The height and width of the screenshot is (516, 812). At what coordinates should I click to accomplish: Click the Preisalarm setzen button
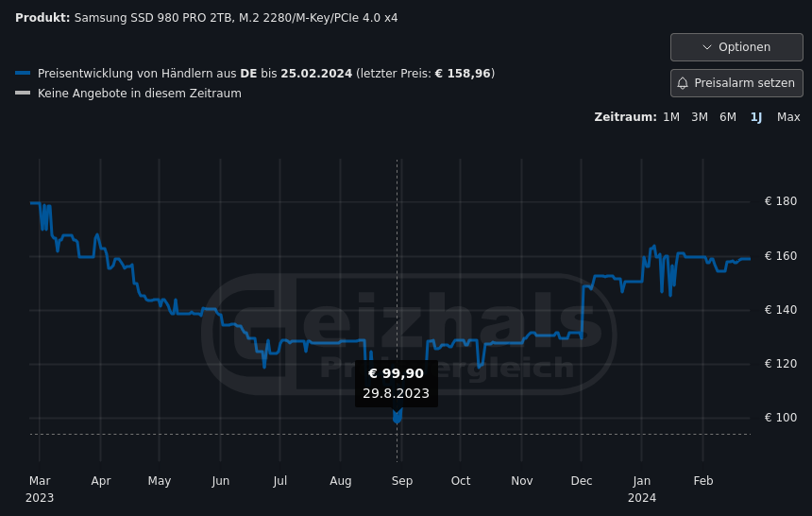click(736, 83)
